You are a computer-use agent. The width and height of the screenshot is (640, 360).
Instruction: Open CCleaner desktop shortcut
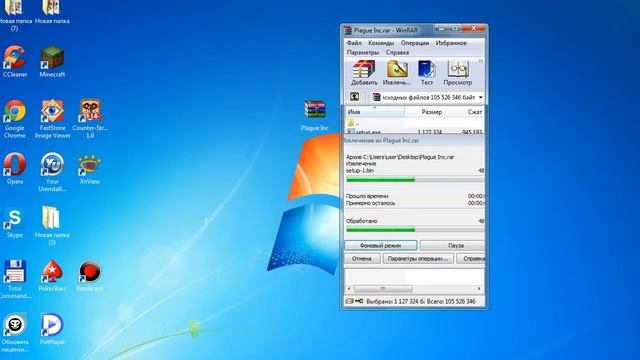click(15, 62)
